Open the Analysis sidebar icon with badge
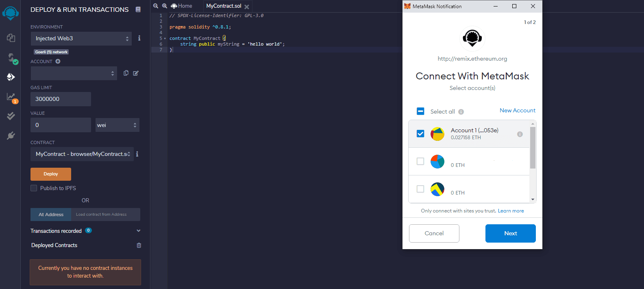Screen dimensions: 644x289 [x=11, y=97]
